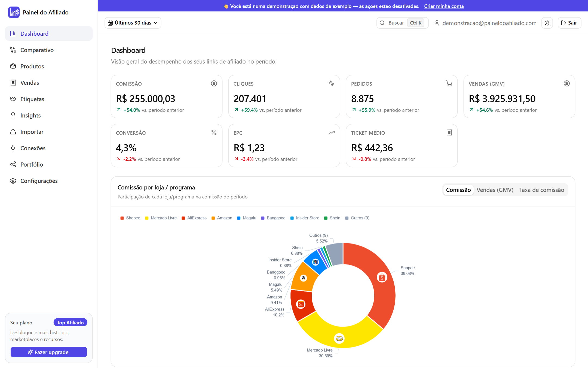Viewport: 588px width, 368px height.
Task: Switch chart to Taxa de comissão tab
Action: click(x=542, y=190)
